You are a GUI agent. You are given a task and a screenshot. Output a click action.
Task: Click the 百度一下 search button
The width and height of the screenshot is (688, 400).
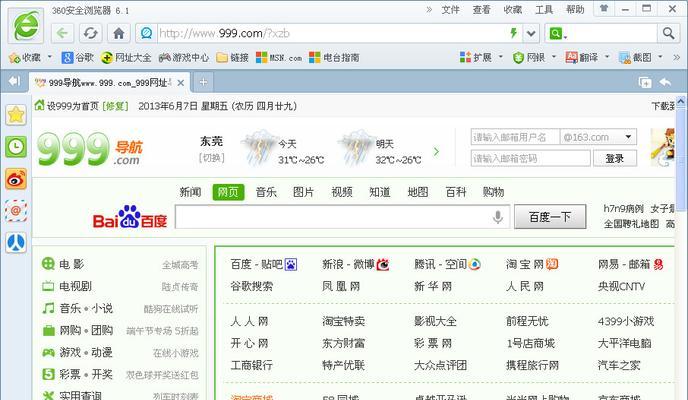point(550,217)
